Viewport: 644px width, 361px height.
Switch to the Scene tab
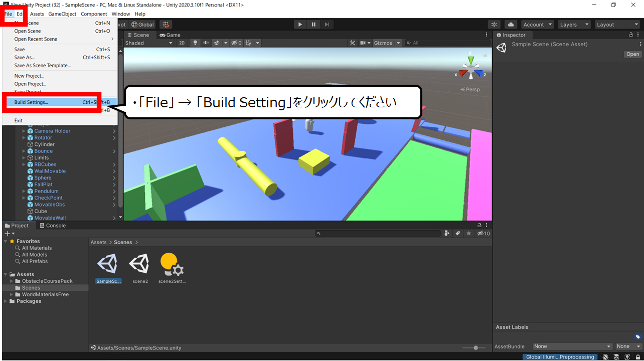pos(138,35)
